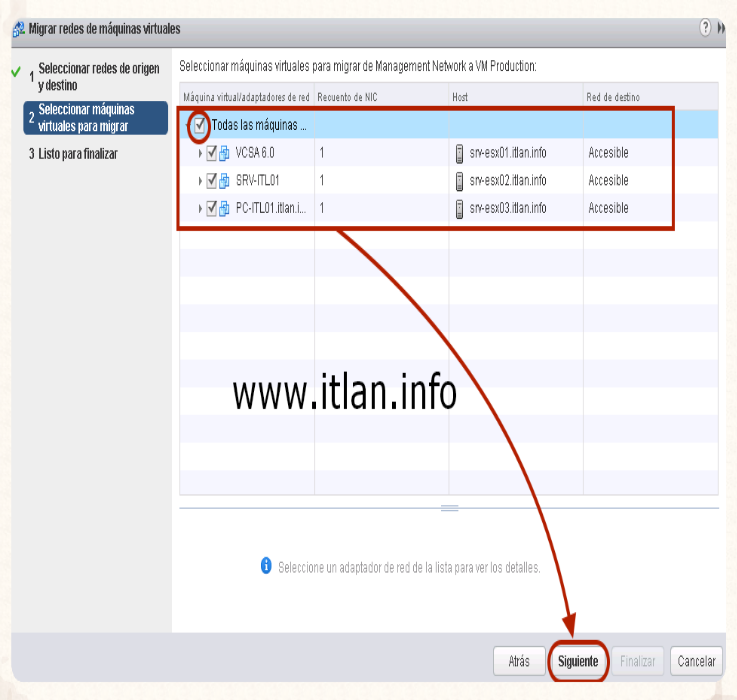This screenshot has width=737, height=700.
Task: Expand the VCSA 6.0 tree row
Action: (x=200, y=153)
